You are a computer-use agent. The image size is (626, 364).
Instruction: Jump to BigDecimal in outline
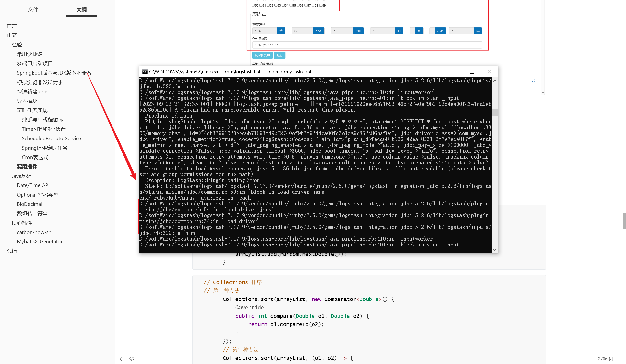tap(30, 204)
